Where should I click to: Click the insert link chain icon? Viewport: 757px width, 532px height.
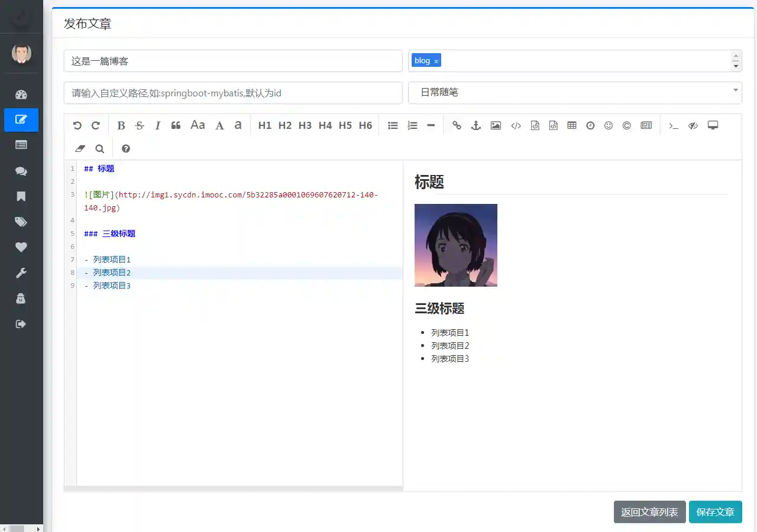(457, 125)
